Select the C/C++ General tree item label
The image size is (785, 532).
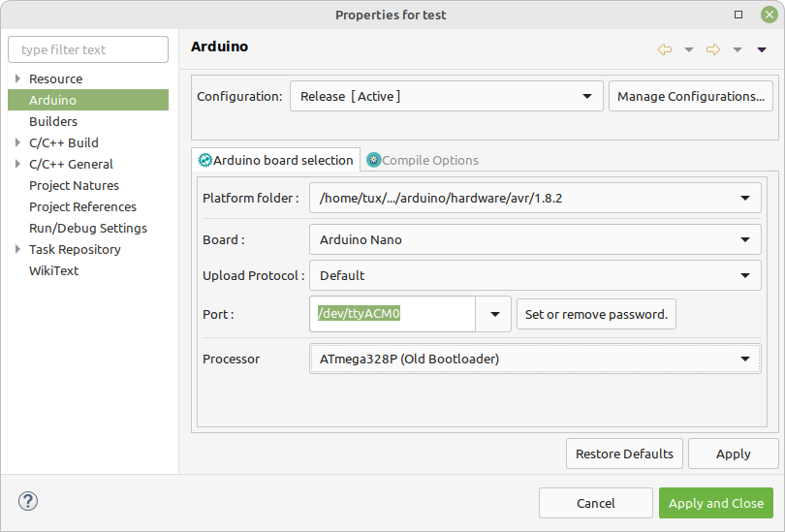coord(71,164)
